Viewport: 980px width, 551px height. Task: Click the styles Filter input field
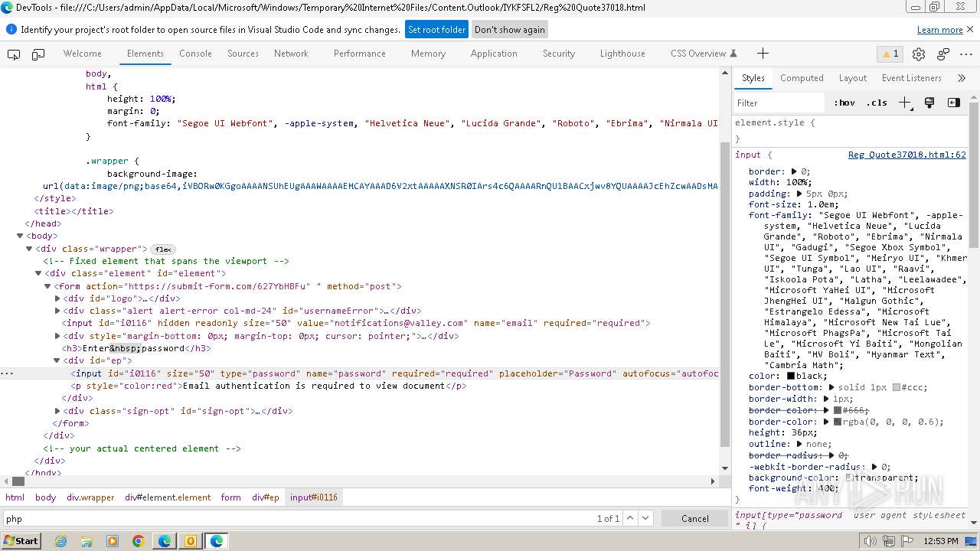tap(779, 103)
